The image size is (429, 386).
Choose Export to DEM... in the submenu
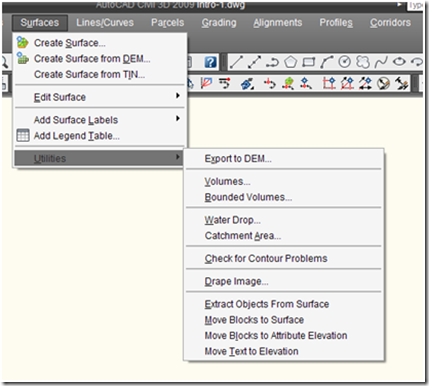284,158
